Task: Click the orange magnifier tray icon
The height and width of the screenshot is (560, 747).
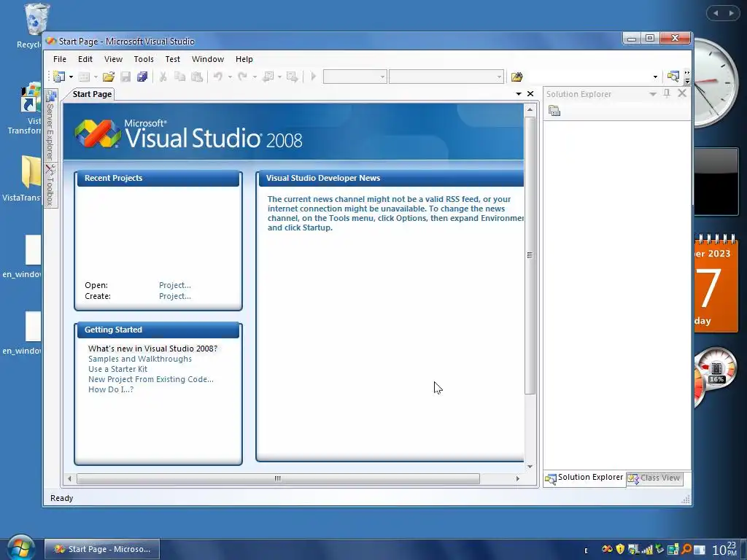Action: point(686,549)
